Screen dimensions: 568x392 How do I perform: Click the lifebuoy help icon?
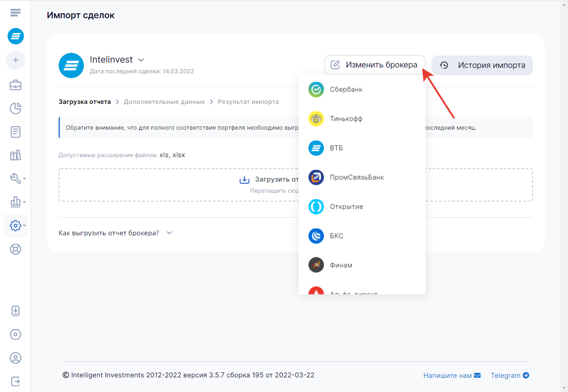pyautogui.click(x=16, y=249)
